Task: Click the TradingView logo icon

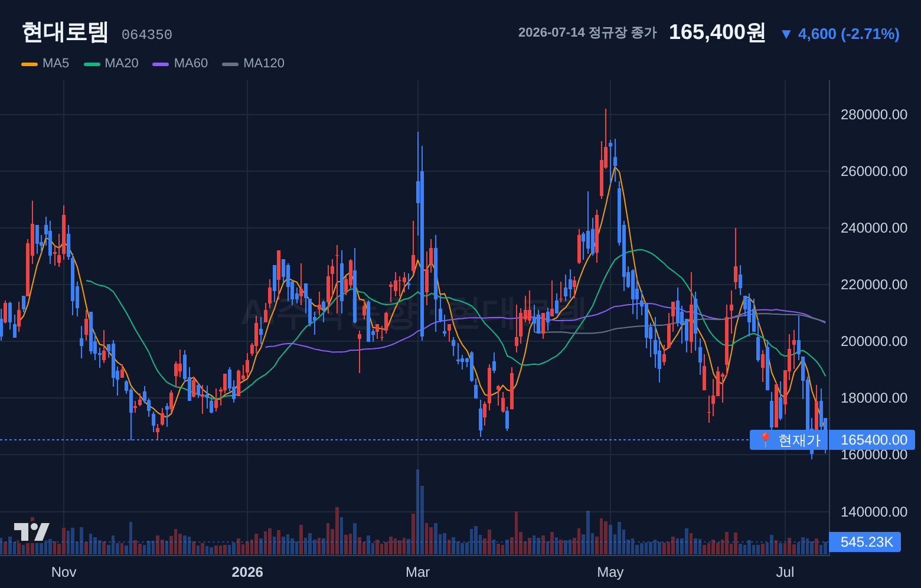Action: tap(32, 532)
